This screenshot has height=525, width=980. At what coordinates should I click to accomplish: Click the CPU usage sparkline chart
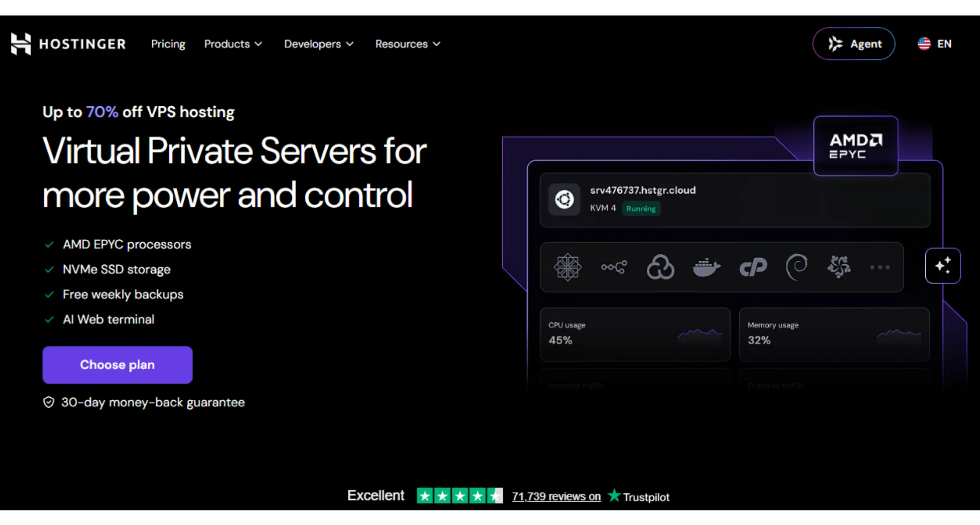700,335
